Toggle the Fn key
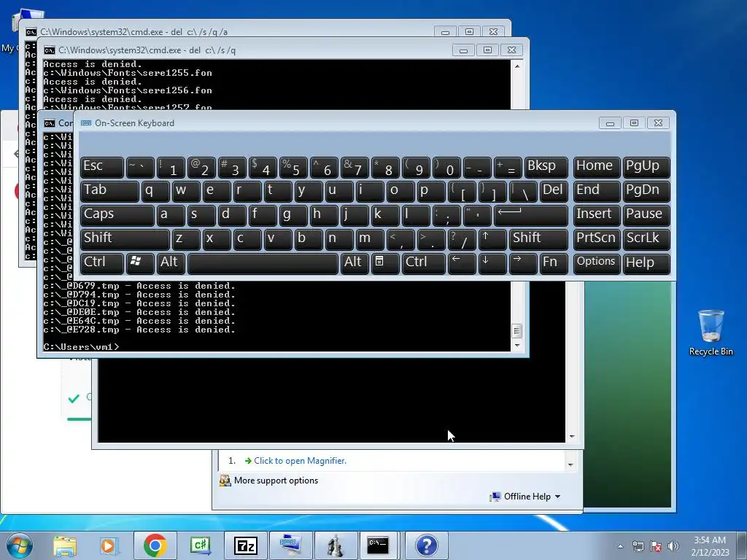Viewport: 747px width, 560px height. click(x=554, y=263)
